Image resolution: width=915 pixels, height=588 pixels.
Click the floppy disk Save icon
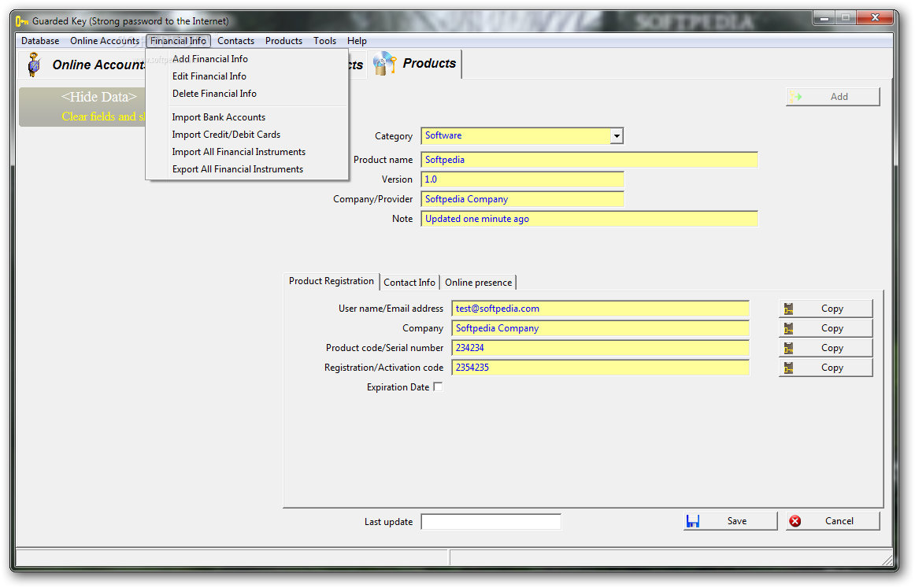[693, 521]
